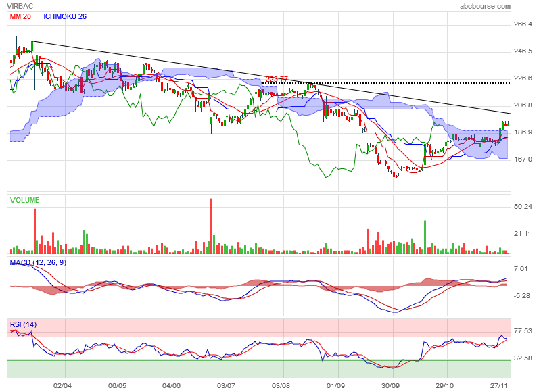This screenshot has height=392, width=541.
Task: Click price axis value 226.6
Action: [523, 78]
